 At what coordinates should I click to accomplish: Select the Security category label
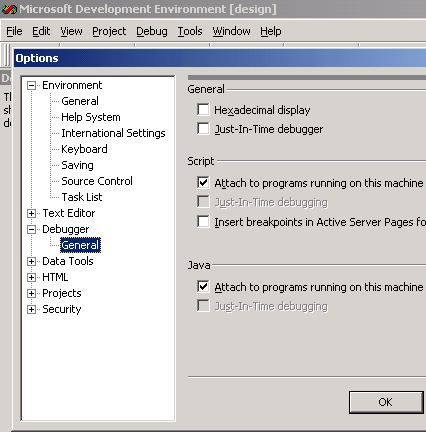coord(62,309)
